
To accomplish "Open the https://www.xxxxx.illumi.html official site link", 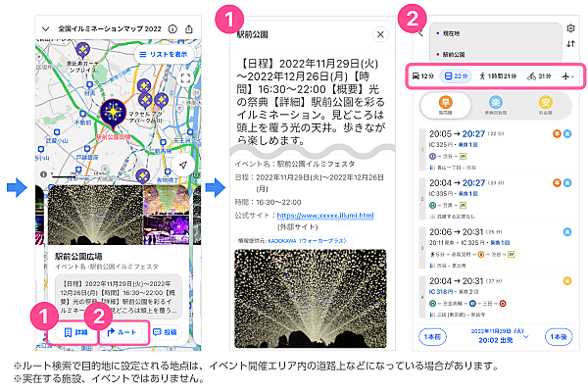I will (x=325, y=216).
